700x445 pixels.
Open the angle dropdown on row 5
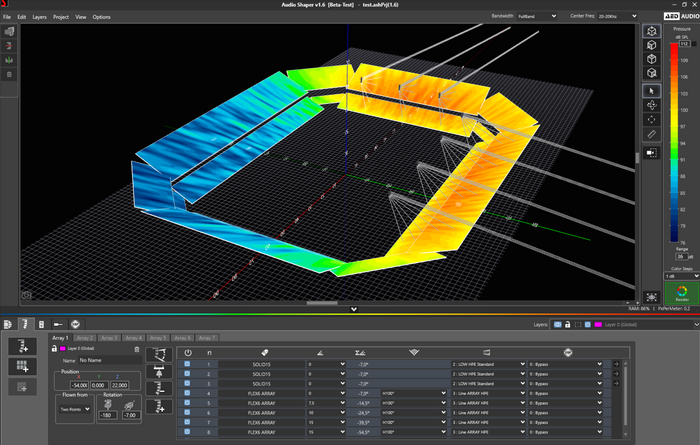coord(326,403)
